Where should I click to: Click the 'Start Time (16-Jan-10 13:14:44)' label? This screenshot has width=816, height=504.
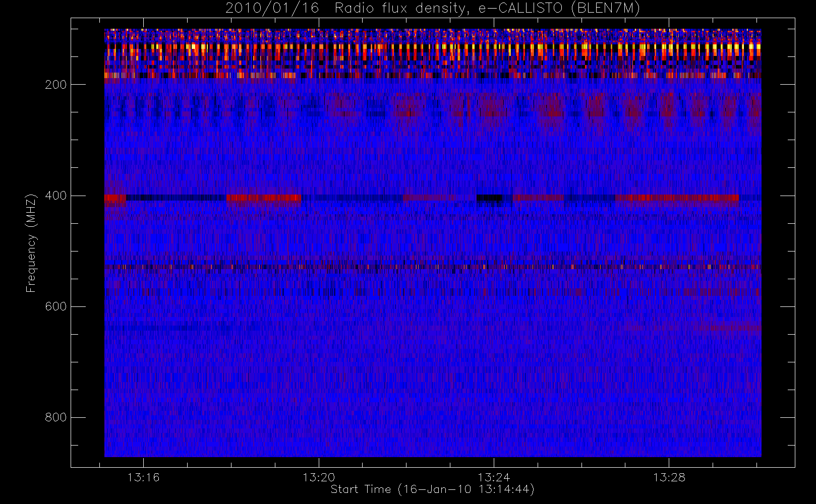432,489
